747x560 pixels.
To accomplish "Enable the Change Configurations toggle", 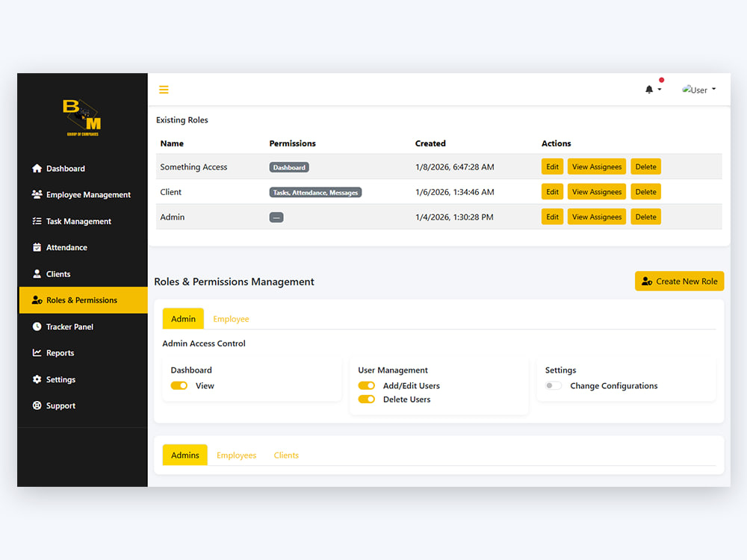I will (554, 386).
